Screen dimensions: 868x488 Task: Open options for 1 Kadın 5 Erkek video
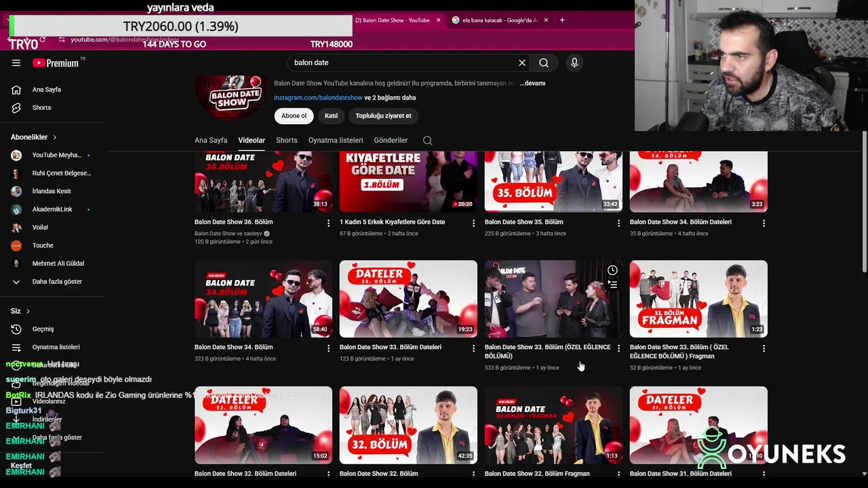coord(473,223)
